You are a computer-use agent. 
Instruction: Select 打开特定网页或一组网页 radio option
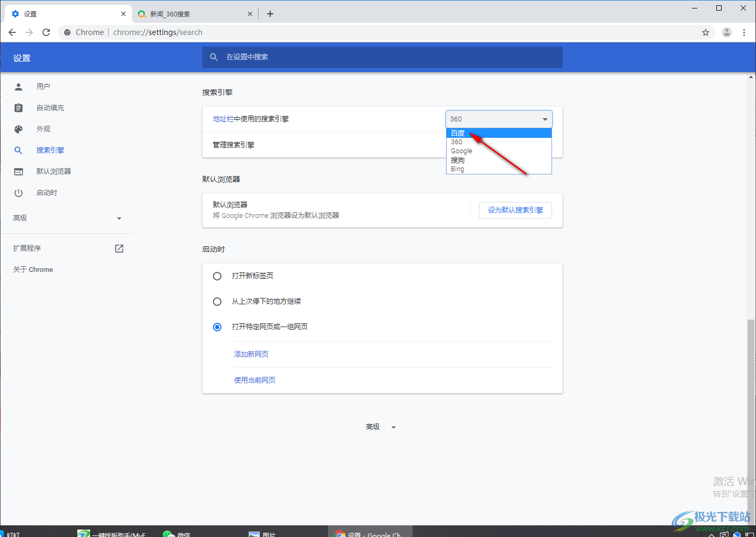click(x=217, y=327)
